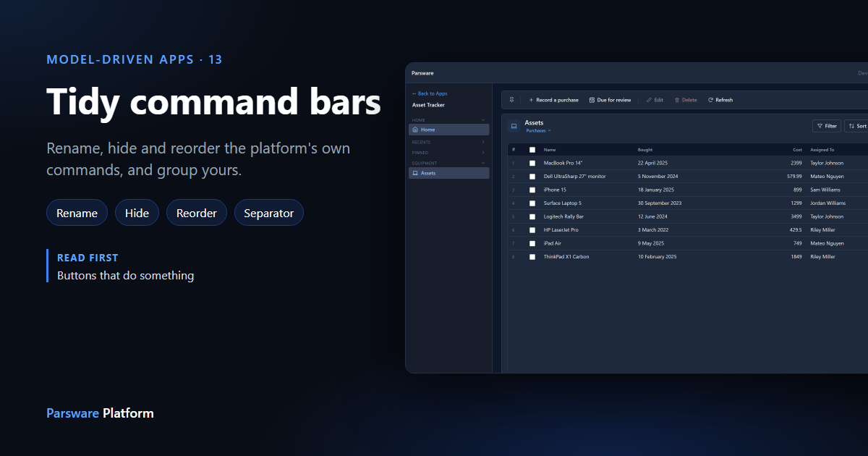The width and height of the screenshot is (868, 456).
Task: Click the 3499 cost cell
Action: (796, 216)
